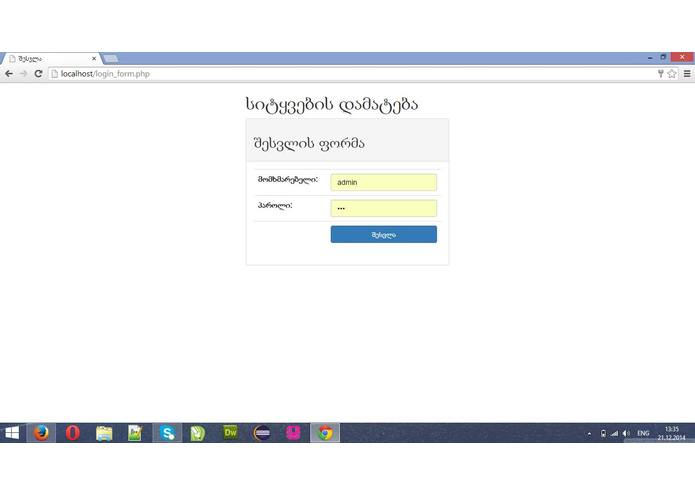Screen dimensions: 695x494
Task: Click the username field containing admin
Action: coord(383,182)
